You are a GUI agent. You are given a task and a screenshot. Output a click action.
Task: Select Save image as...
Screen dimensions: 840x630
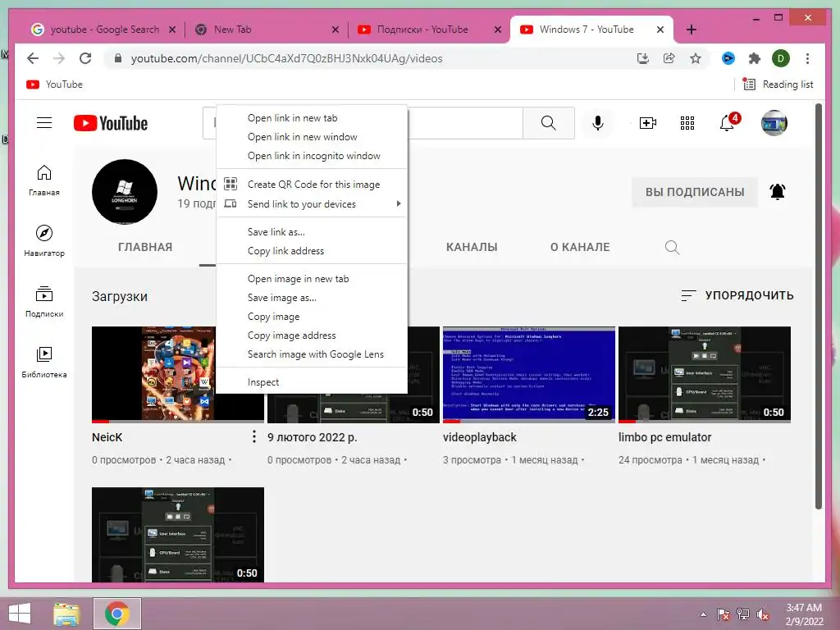coord(312,297)
